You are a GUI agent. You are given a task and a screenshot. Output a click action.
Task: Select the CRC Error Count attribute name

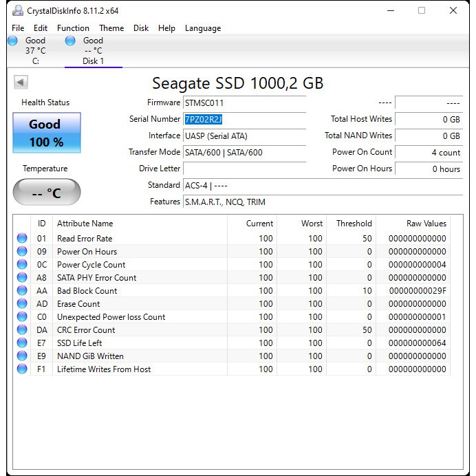86,330
